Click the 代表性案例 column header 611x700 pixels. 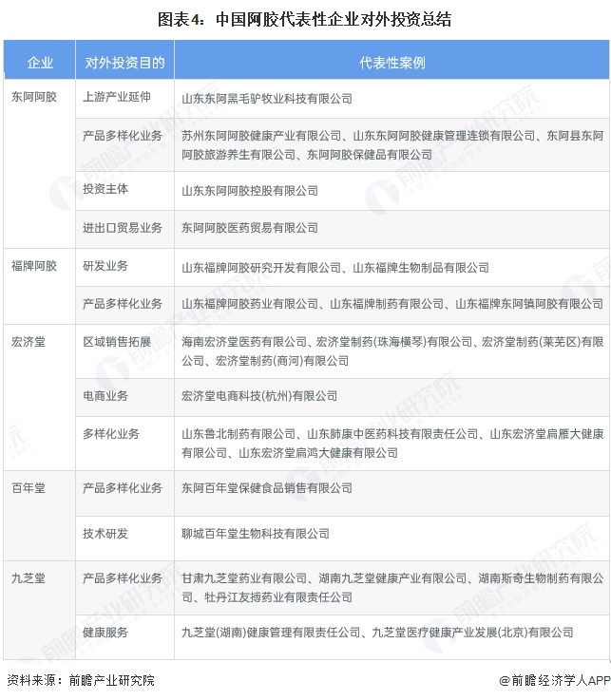[x=391, y=60]
